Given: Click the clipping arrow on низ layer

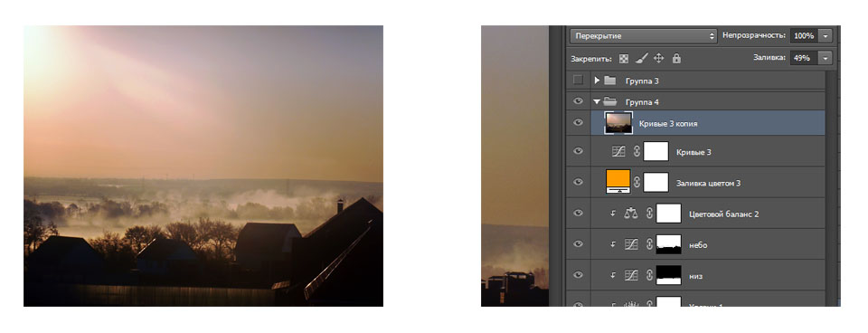Looking at the screenshot, I should tap(613, 275).
